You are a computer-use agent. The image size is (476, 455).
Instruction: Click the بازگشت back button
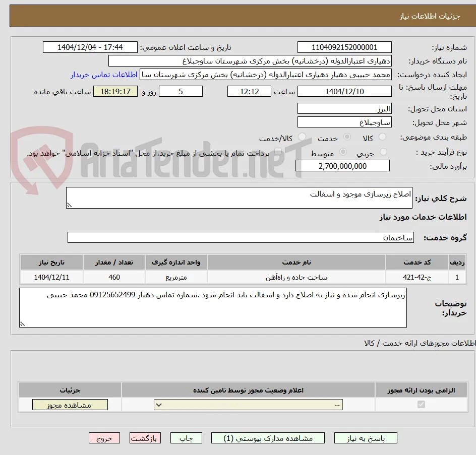tap(145, 438)
